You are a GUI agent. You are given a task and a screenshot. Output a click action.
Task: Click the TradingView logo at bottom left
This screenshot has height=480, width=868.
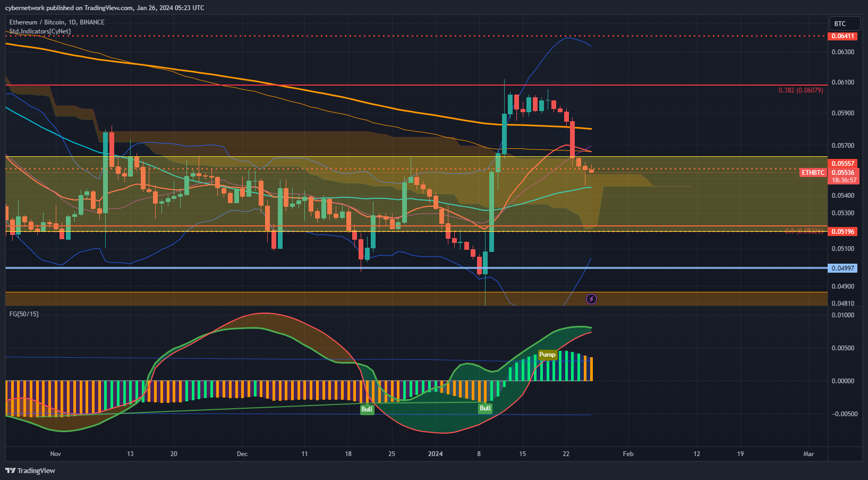pos(30,470)
